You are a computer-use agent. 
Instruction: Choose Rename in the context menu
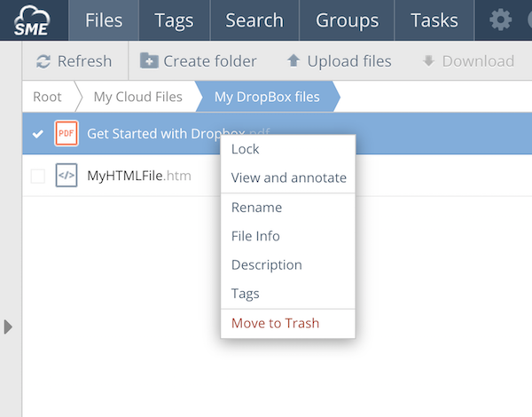tap(256, 208)
